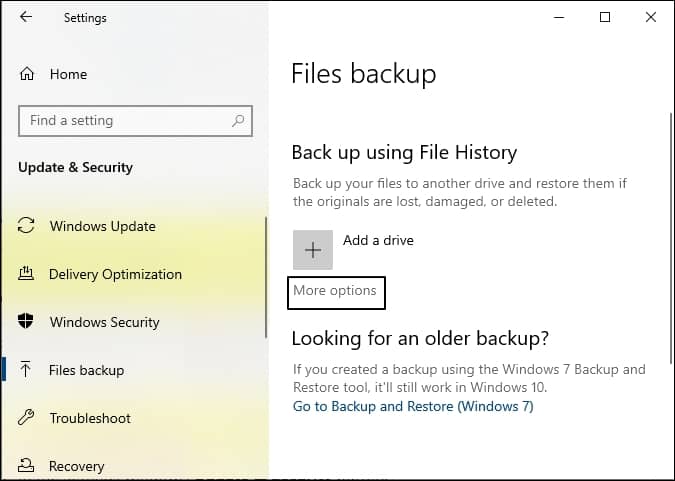Click the Back up using File History heading
Screen dimensions: 675x481
pyautogui.click(x=404, y=153)
